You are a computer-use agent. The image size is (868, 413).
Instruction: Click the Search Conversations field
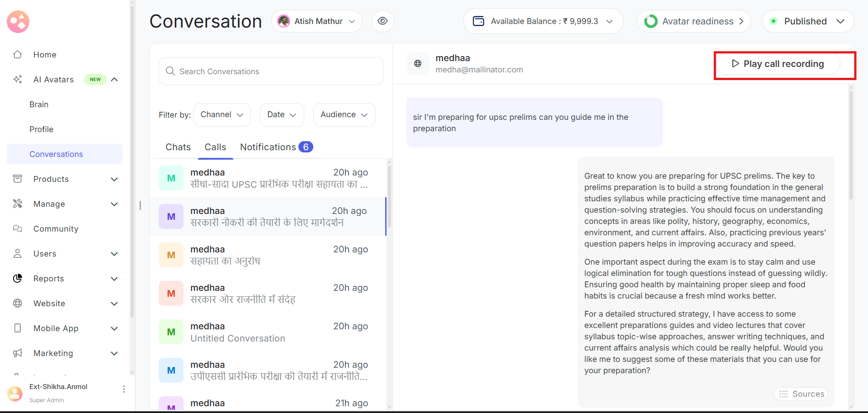coord(271,71)
